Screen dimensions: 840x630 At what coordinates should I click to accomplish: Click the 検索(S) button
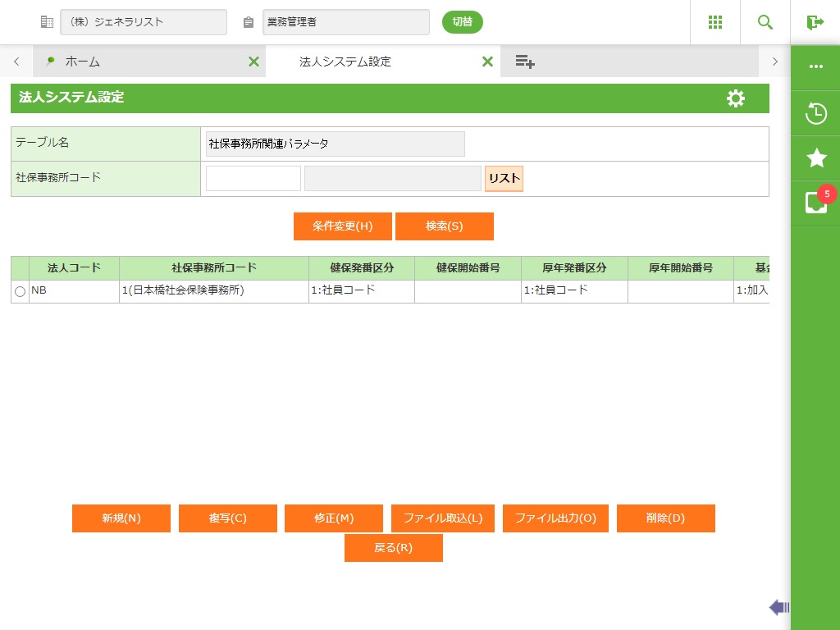(x=444, y=226)
